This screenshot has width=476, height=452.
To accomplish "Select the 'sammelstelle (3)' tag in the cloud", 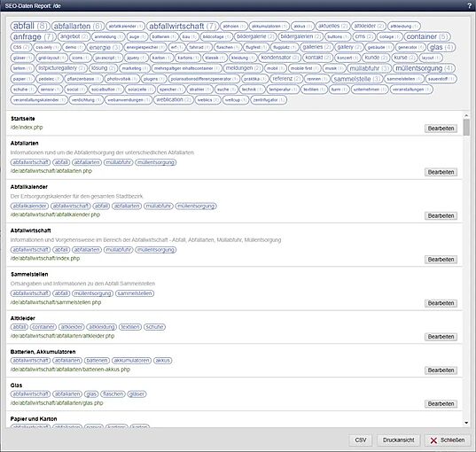I will (x=356, y=79).
